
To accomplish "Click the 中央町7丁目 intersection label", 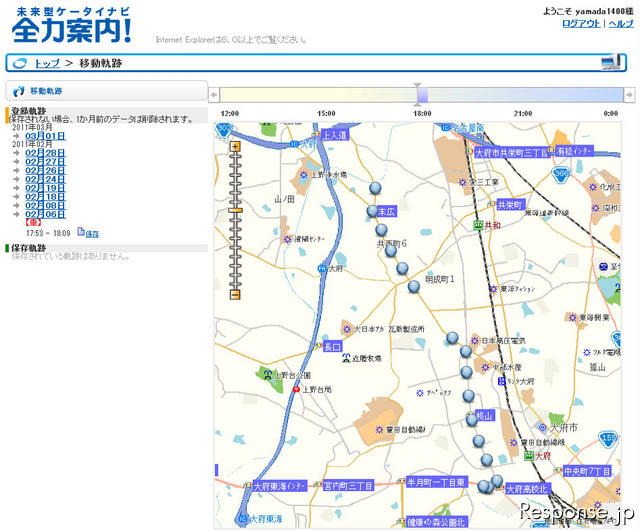I will click(x=587, y=471).
